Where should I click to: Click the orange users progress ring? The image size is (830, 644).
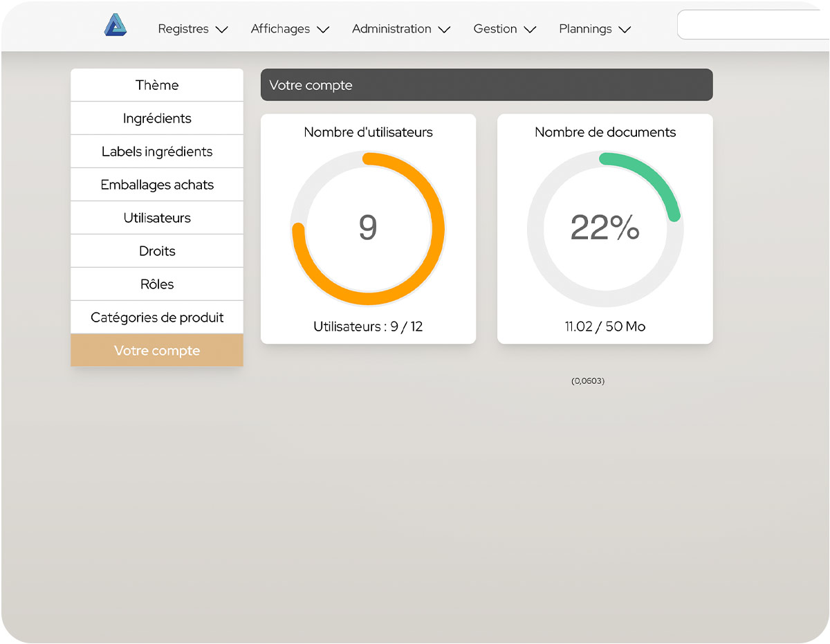pos(436,228)
